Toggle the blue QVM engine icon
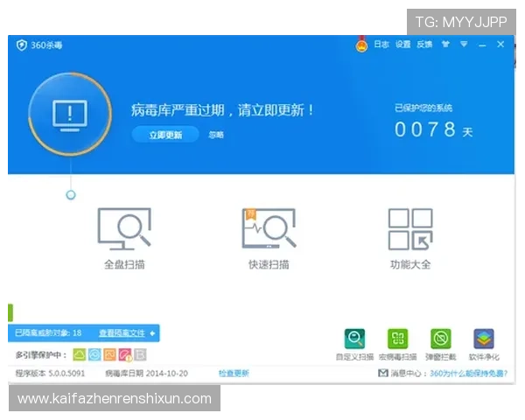Viewport: 525px width, 420px height. pyautogui.click(x=94, y=354)
